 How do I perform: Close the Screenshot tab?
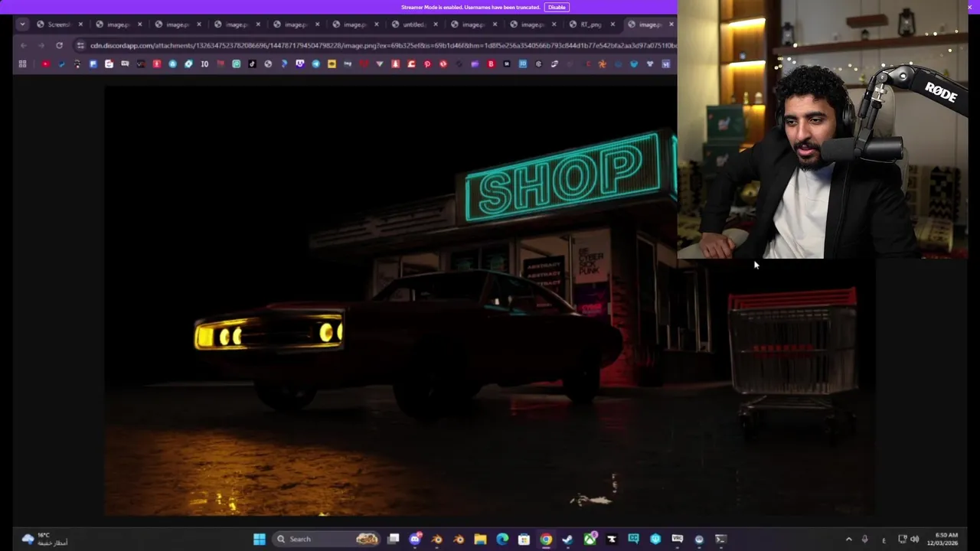click(80, 24)
